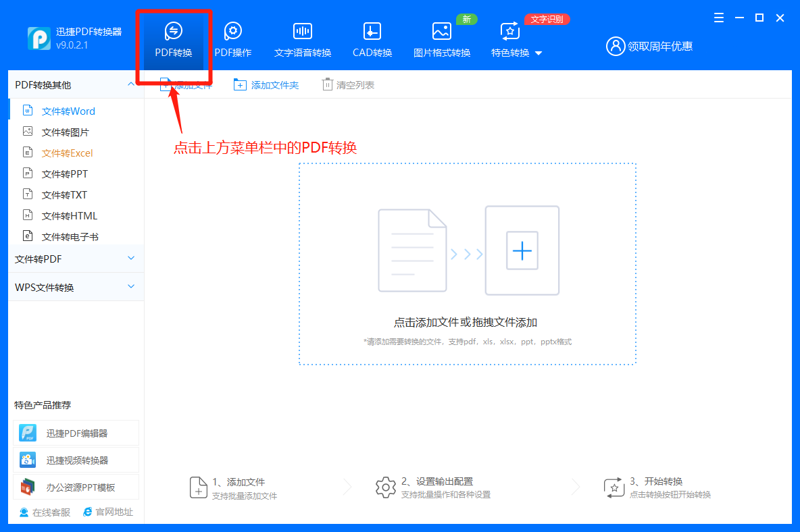
Task: Click the customer service headset icon
Action: 24,512
